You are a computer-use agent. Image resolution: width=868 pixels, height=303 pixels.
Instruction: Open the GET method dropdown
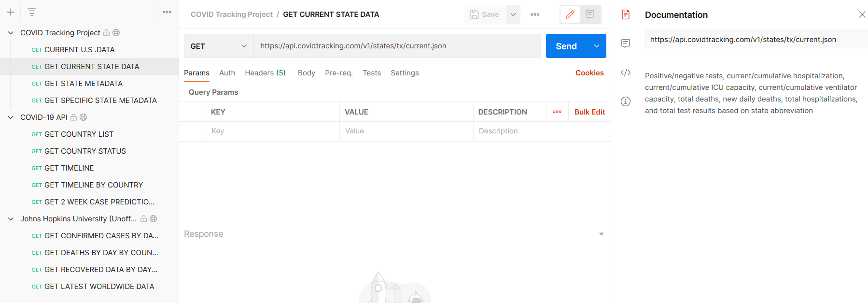219,46
